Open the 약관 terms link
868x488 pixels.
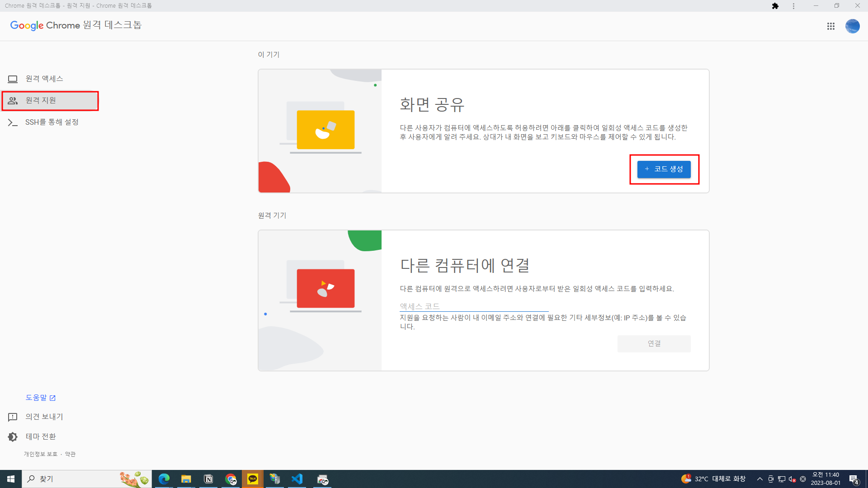point(70,454)
